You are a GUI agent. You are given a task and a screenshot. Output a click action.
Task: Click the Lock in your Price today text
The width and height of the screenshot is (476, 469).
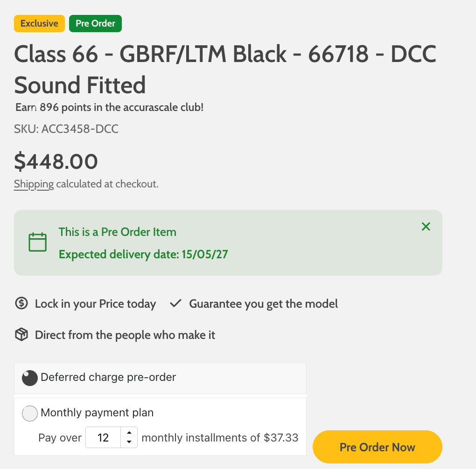click(x=95, y=304)
